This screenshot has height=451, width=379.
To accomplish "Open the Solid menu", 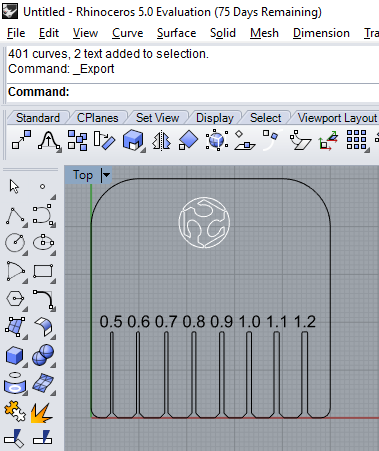I will (223, 33).
